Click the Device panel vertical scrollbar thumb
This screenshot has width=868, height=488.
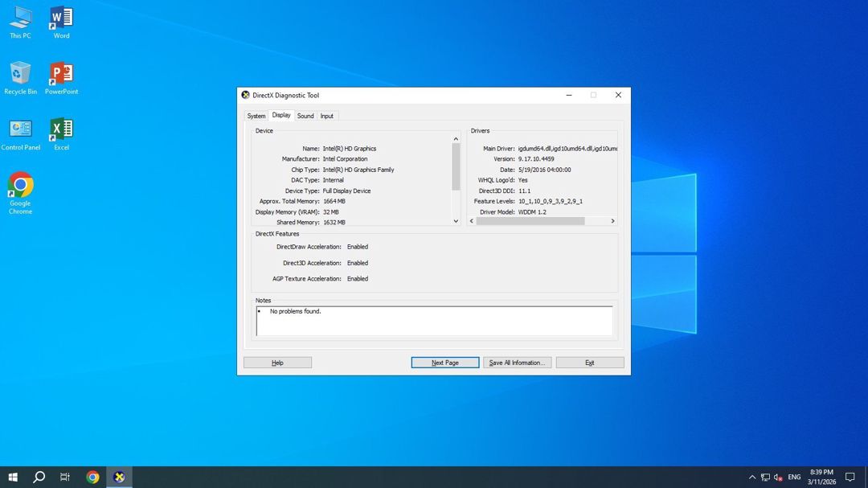coord(457,166)
